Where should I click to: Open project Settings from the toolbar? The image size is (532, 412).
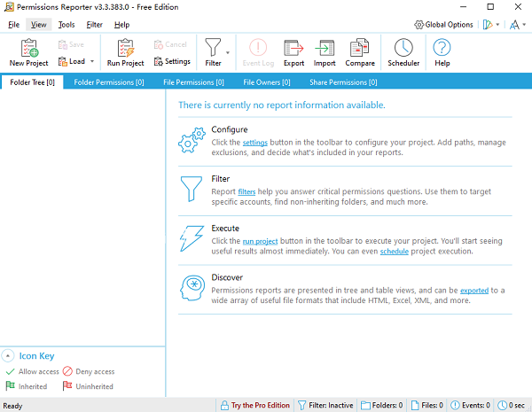click(x=172, y=62)
